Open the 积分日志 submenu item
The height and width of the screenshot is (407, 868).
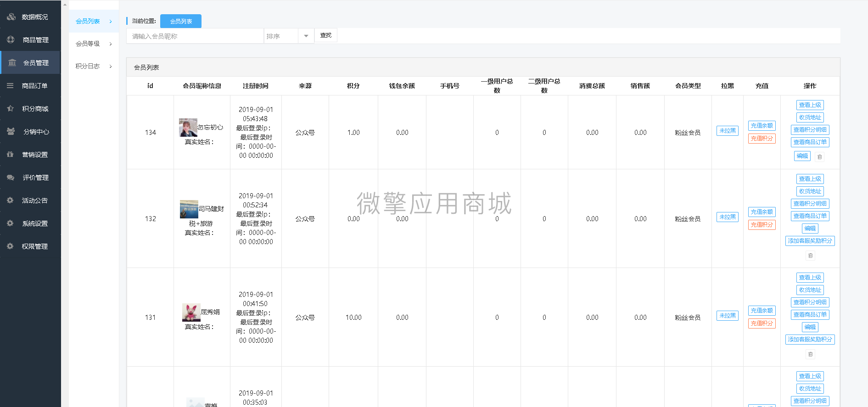click(x=94, y=66)
